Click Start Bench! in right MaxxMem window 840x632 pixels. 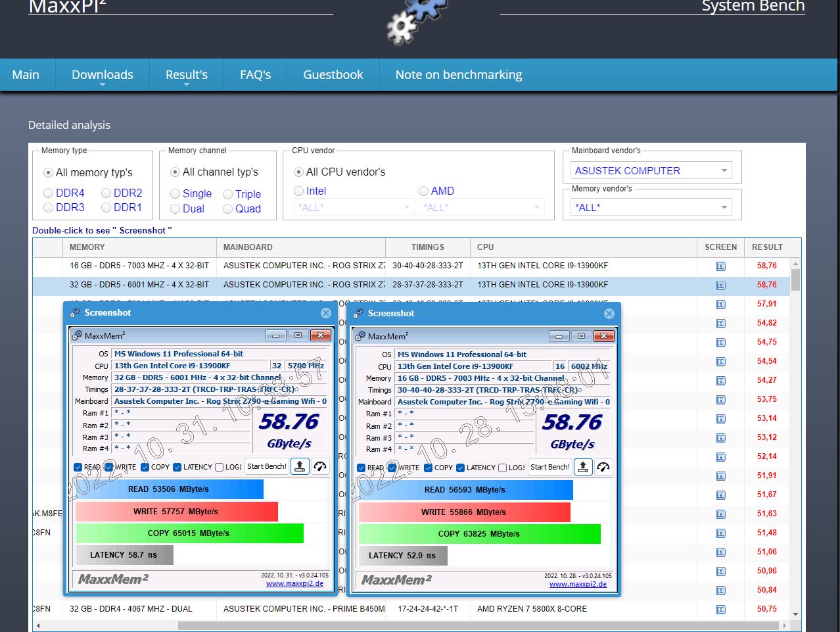[x=550, y=467]
